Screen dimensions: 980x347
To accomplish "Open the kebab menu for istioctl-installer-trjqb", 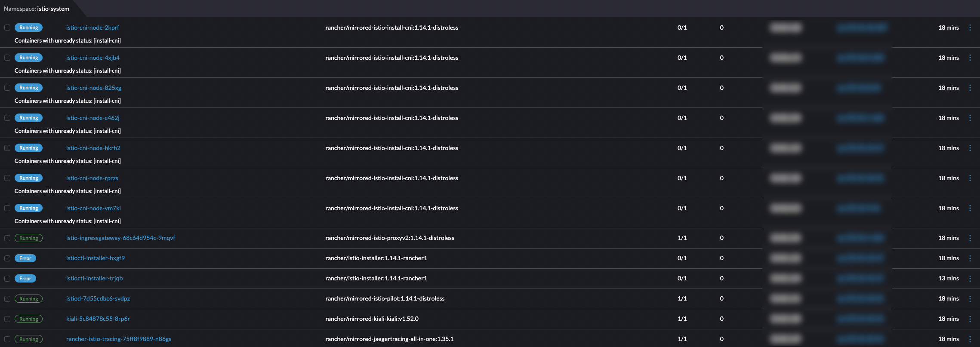I will (970, 278).
